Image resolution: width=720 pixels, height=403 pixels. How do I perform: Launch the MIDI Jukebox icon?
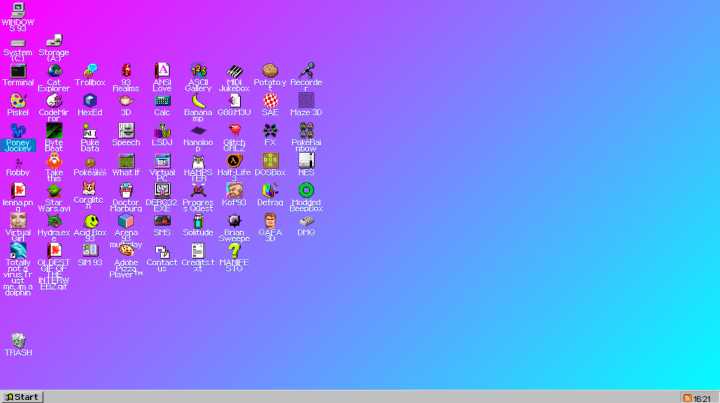(234, 71)
